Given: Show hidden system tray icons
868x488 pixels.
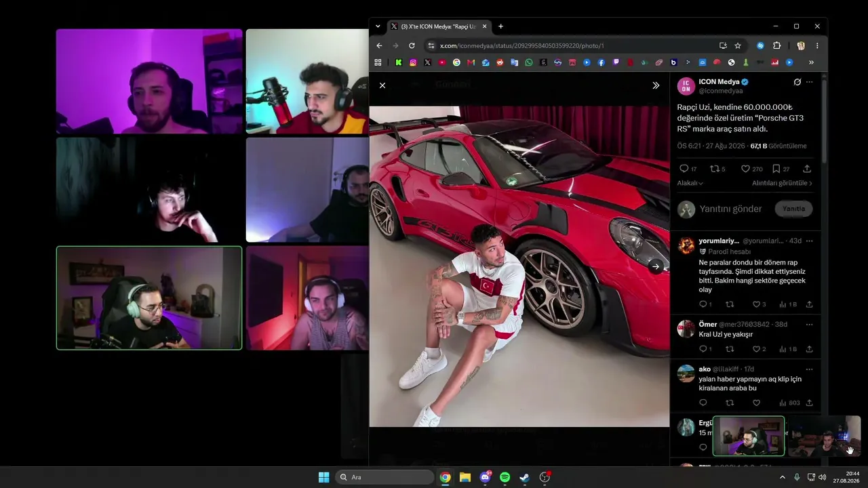Looking at the screenshot, I should [782, 477].
